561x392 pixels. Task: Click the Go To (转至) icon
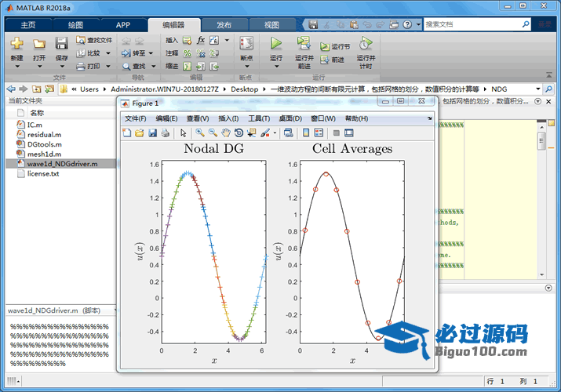click(126, 53)
